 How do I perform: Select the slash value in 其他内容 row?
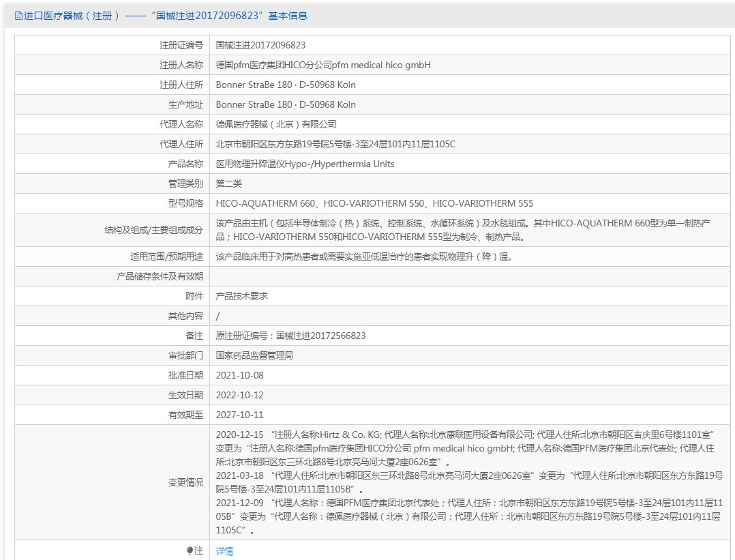pyautogui.click(x=217, y=316)
